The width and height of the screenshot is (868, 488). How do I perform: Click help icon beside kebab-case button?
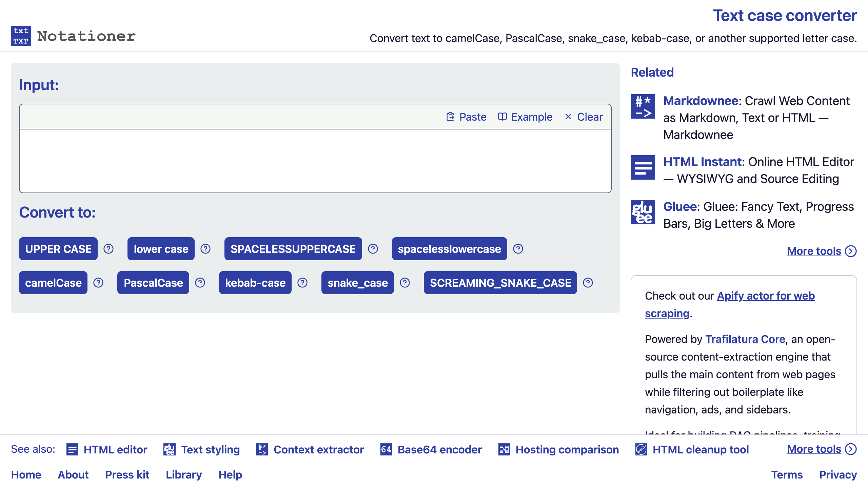coord(302,283)
